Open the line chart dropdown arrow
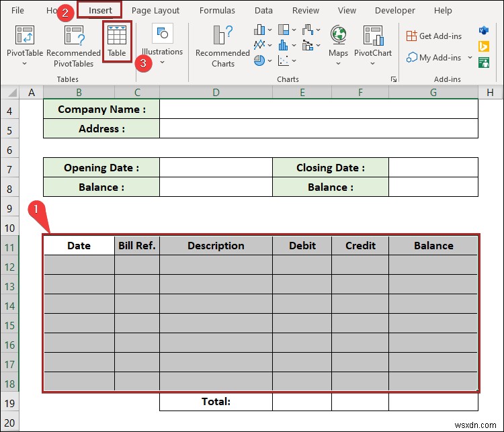The width and height of the screenshot is (504, 432). 269,45
